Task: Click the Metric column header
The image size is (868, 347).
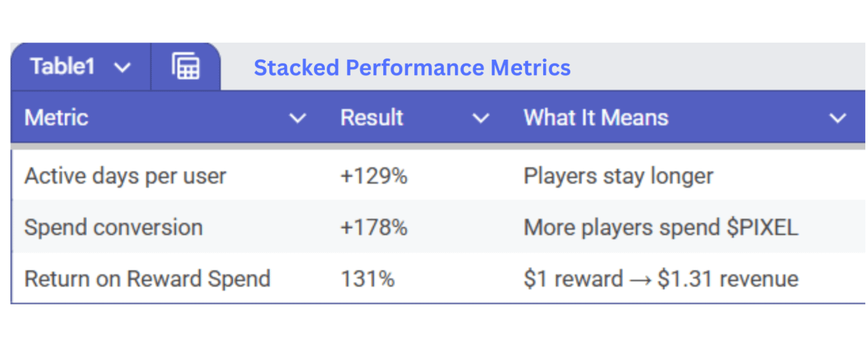Action: point(57,118)
